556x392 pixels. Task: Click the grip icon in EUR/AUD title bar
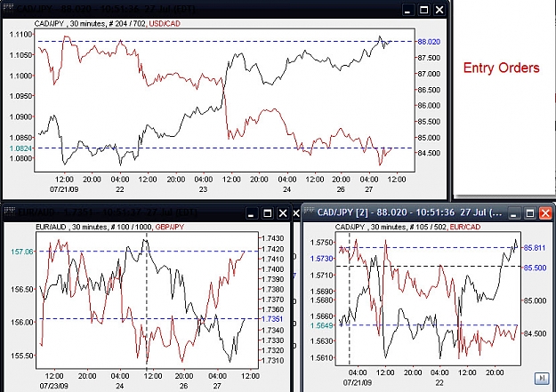(x=10, y=212)
